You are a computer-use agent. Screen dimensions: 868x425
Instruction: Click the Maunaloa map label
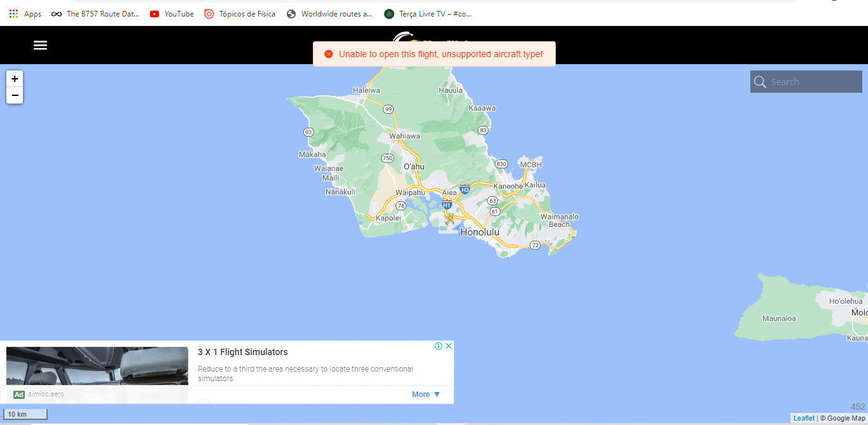(779, 318)
